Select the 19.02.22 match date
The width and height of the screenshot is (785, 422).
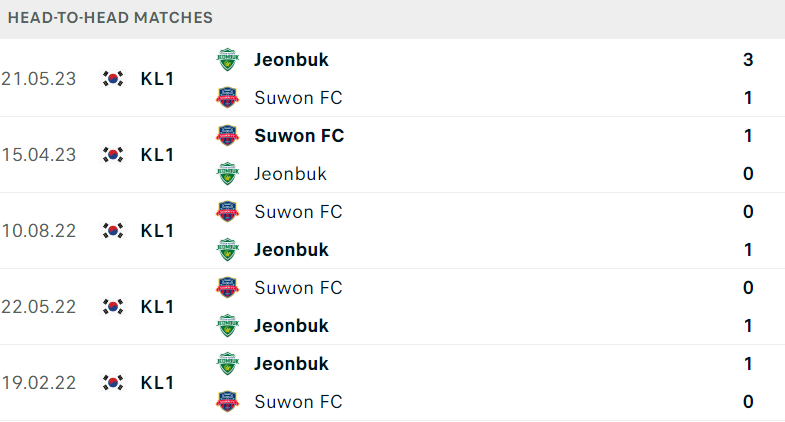39,383
